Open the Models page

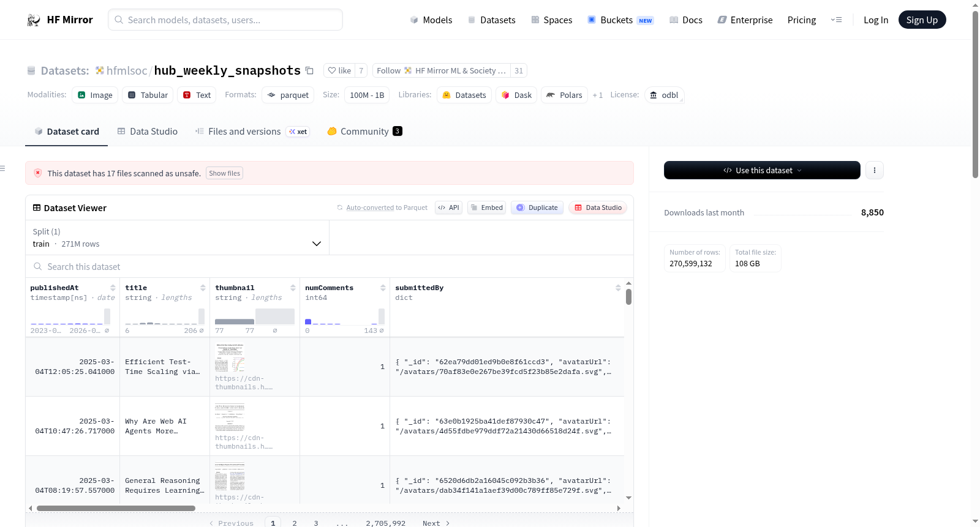point(431,20)
